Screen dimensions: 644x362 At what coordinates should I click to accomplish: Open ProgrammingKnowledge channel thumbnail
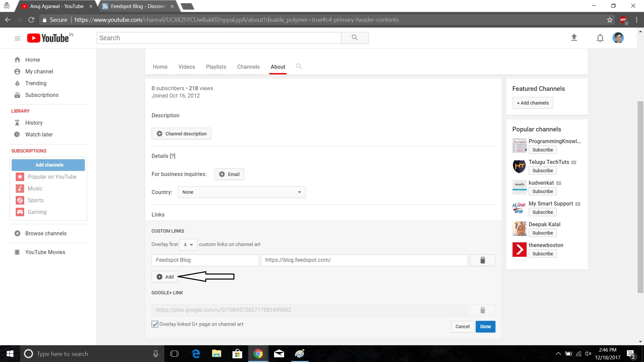[519, 145]
